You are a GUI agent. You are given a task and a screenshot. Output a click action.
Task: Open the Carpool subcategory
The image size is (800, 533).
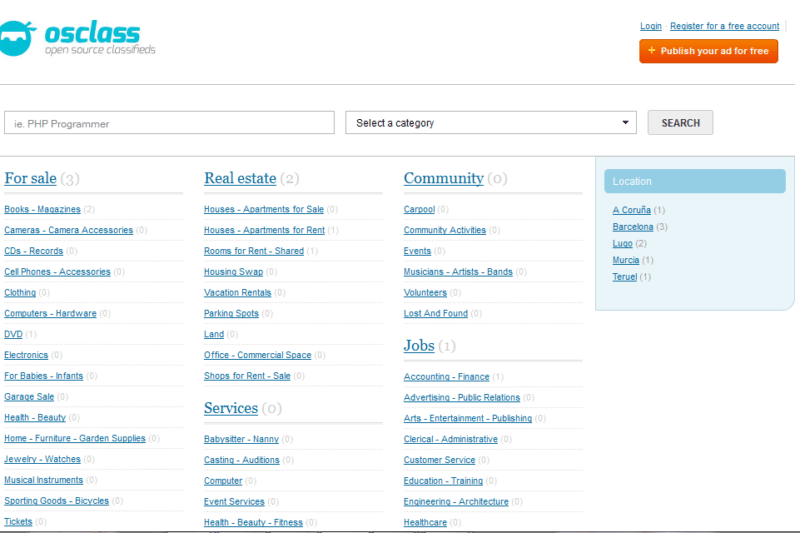[x=419, y=209]
